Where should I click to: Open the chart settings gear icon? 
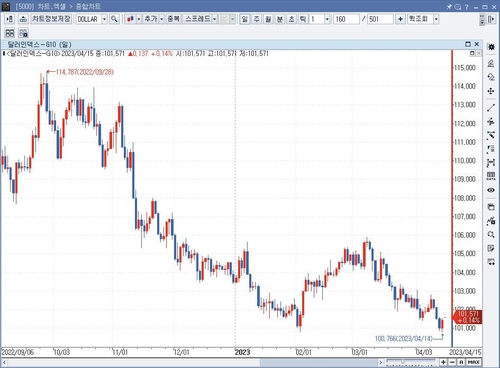pos(491,47)
